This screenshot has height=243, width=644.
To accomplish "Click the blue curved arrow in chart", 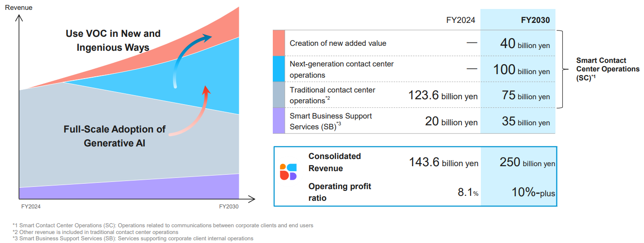I will click(x=190, y=53).
